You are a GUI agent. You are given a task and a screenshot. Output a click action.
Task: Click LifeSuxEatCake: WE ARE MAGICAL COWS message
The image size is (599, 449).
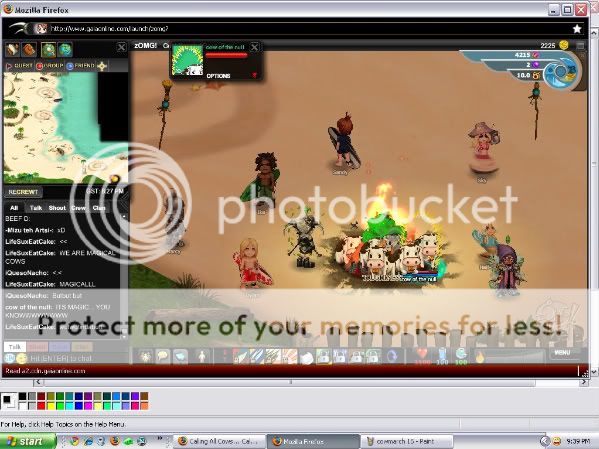point(60,257)
